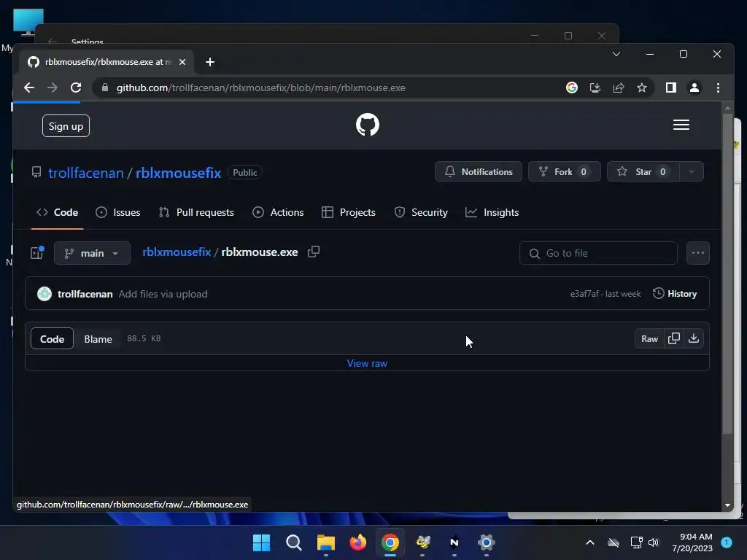Viewport: 747px width, 560px height.
Task: Open file History
Action: coord(675,294)
